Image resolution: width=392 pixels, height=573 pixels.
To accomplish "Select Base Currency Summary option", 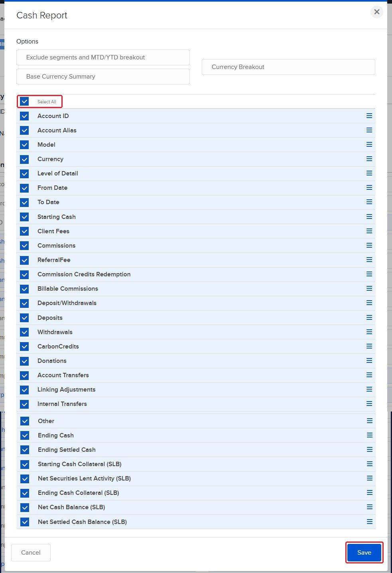I will pyautogui.click(x=103, y=77).
